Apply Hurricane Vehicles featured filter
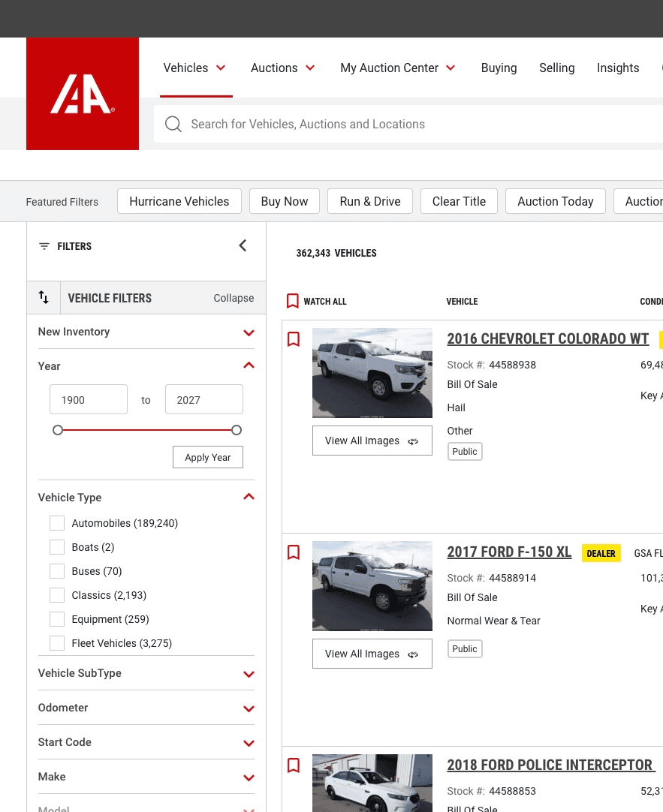Image resolution: width=663 pixels, height=812 pixels. pos(179,201)
